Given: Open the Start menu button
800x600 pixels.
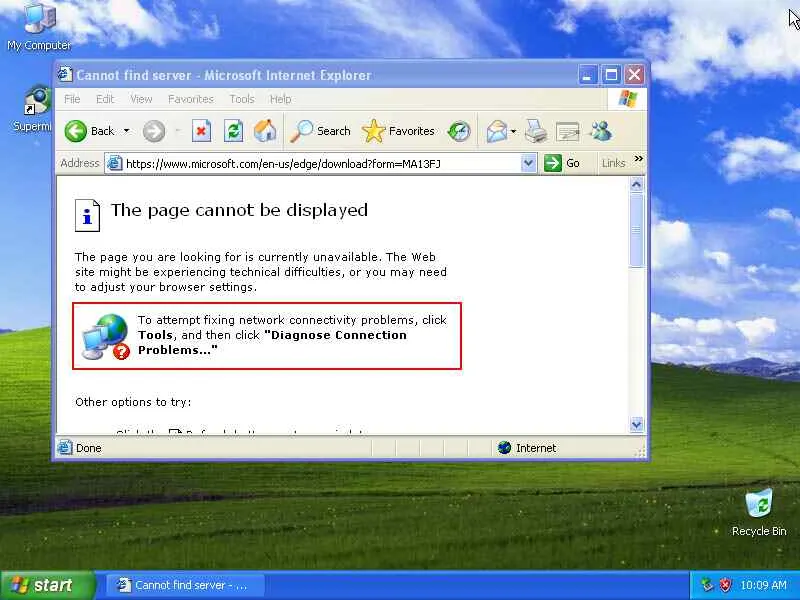Looking at the screenshot, I should click(x=47, y=585).
